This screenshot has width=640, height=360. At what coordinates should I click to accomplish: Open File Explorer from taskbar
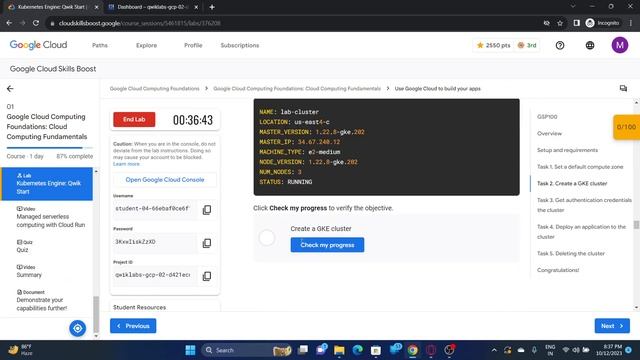(339, 350)
